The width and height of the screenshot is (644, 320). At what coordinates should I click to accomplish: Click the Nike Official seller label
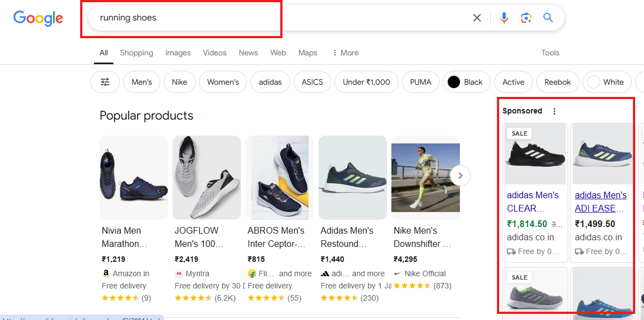425,273
